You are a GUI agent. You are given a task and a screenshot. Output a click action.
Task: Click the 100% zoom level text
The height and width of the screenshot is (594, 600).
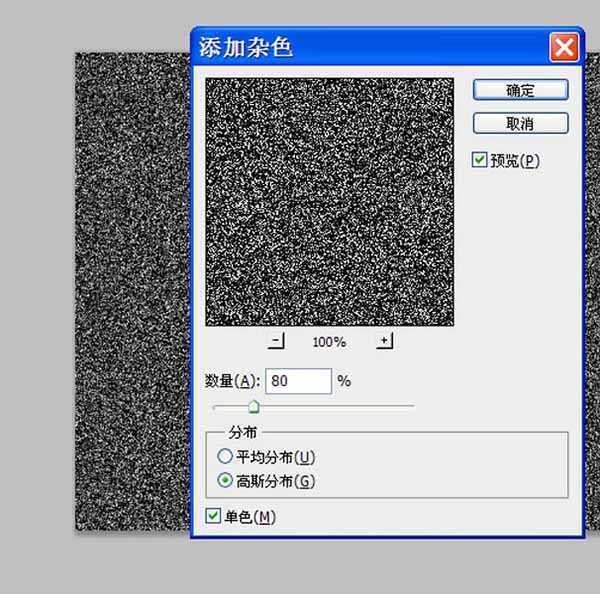pos(329,342)
